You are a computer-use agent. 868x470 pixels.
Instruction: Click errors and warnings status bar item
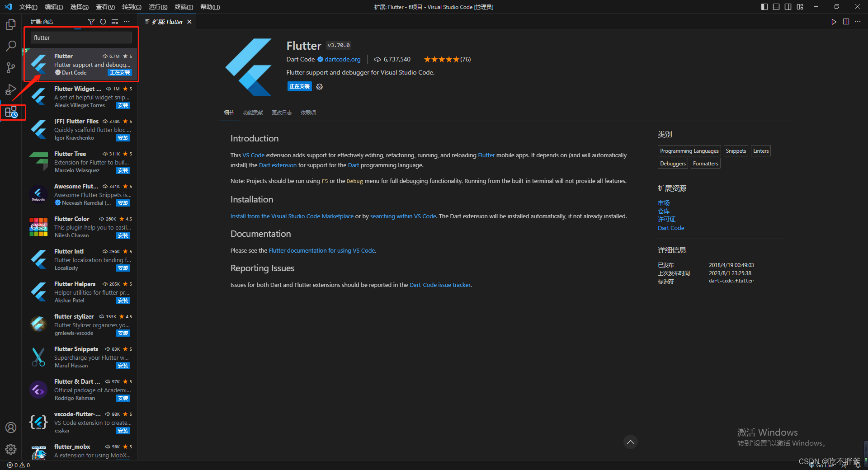tap(19, 465)
